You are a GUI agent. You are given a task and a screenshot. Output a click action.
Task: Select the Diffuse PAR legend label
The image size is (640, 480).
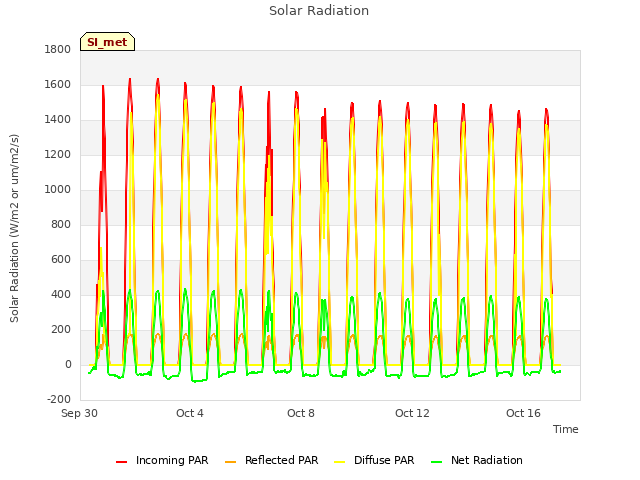384,460
